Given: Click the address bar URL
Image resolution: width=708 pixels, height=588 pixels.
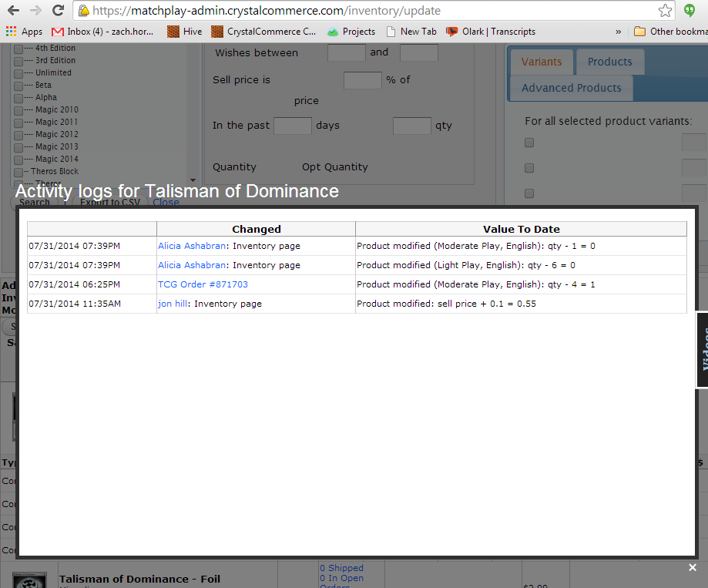Looking at the screenshot, I should tap(267, 10).
